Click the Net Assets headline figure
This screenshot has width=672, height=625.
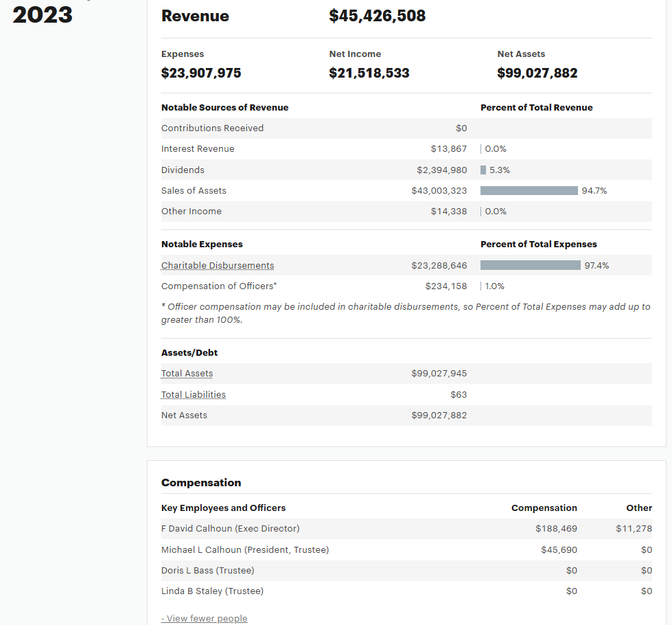pyautogui.click(x=537, y=73)
